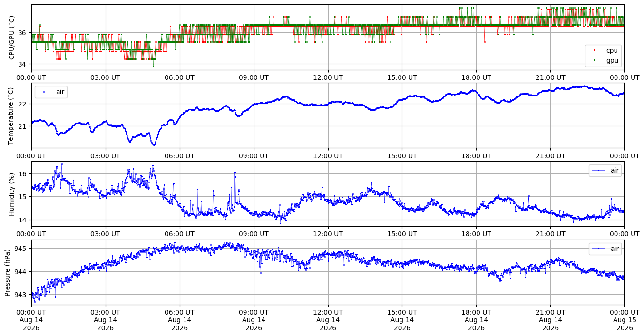Click the cpu legend entry
The height and width of the screenshot is (336, 644).
[603, 50]
